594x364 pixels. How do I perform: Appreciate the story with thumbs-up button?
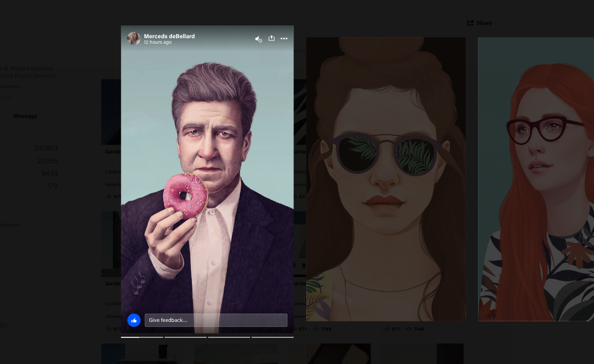tap(134, 320)
